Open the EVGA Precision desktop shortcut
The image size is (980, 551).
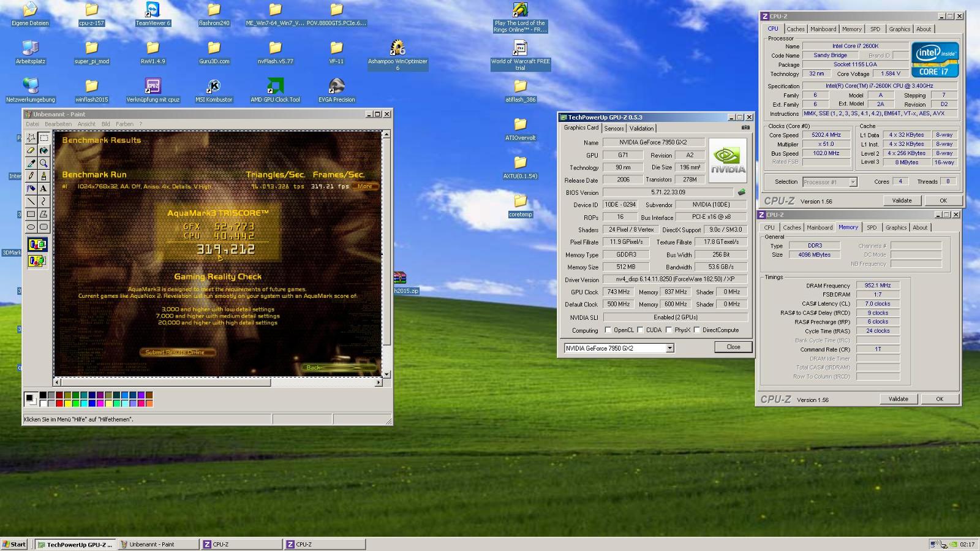coord(336,90)
